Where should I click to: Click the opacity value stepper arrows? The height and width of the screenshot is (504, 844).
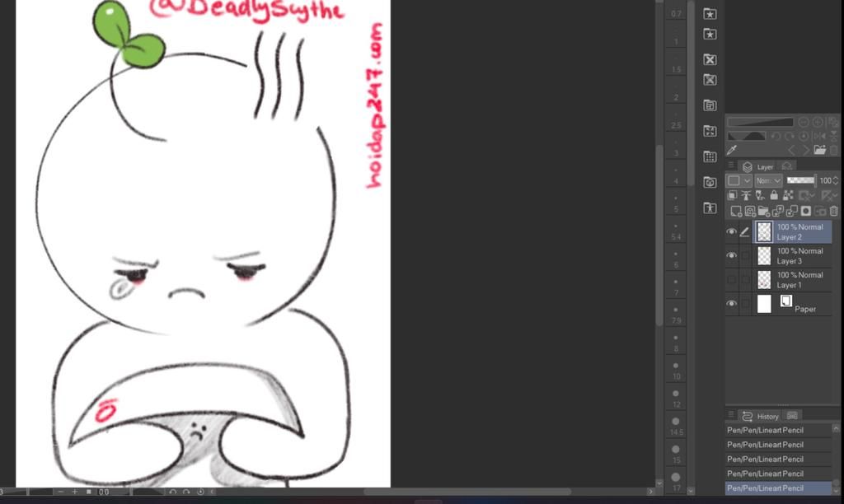(x=836, y=180)
